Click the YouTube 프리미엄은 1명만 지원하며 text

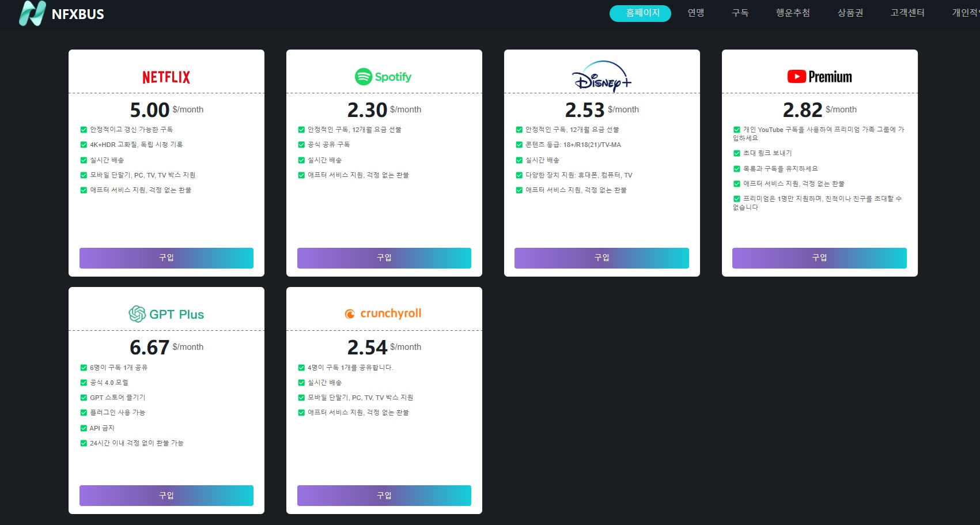pos(818,203)
